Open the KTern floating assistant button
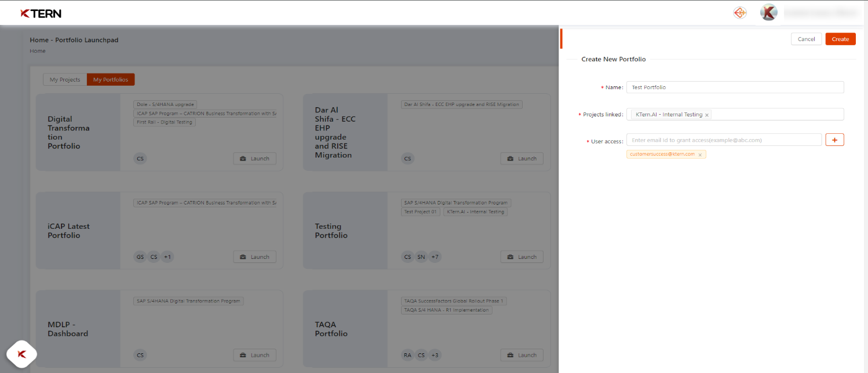Screen dimensions: 868x373 (21, 354)
